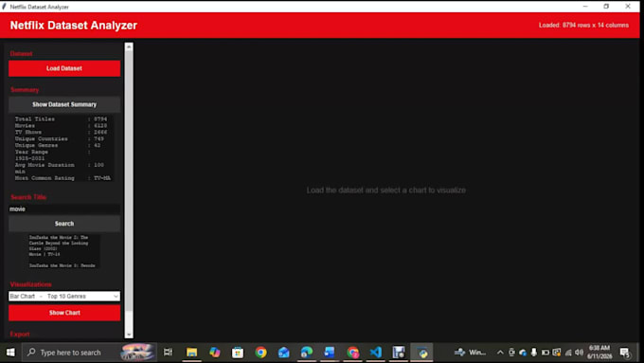The width and height of the screenshot is (644, 363).
Task: Restore down the Netflix Dataset Analyzer window
Action: [606, 7]
